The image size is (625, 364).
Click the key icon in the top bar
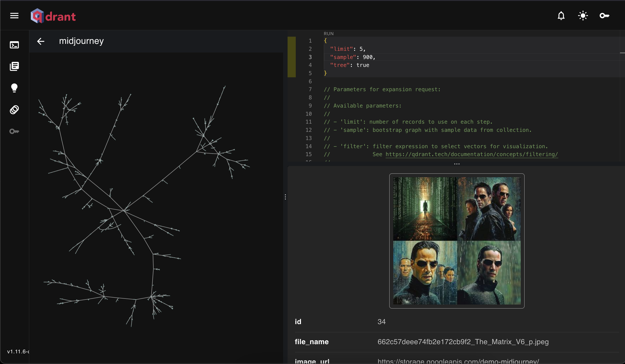coord(605,16)
